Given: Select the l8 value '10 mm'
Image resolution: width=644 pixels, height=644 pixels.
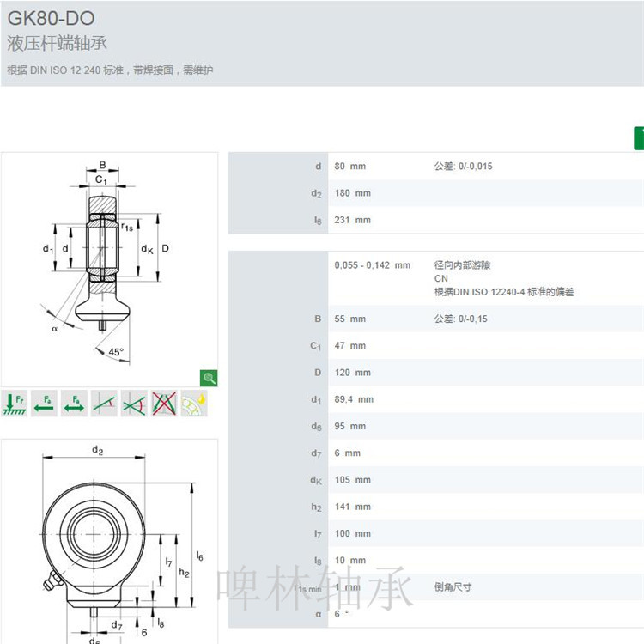Looking at the screenshot, I should point(350,560).
